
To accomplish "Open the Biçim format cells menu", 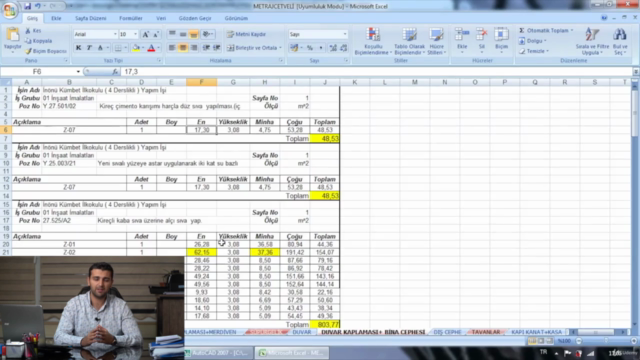I will pyautogui.click(x=501, y=39).
